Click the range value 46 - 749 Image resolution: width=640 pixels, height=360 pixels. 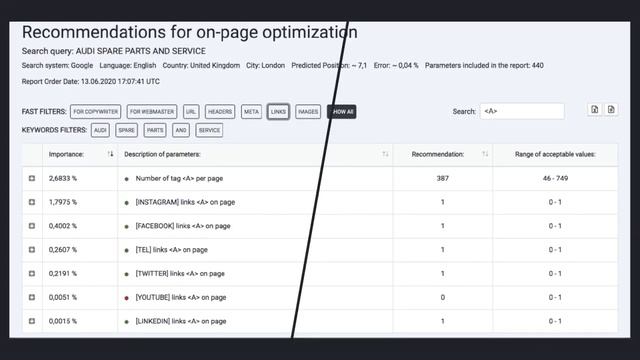point(555,178)
